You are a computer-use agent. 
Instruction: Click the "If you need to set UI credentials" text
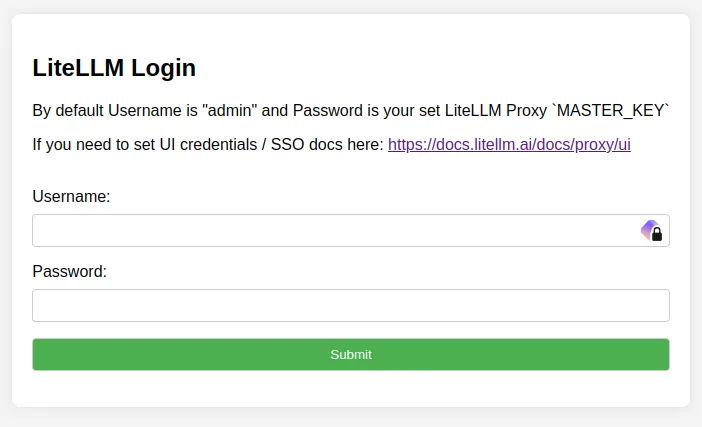click(145, 145)
